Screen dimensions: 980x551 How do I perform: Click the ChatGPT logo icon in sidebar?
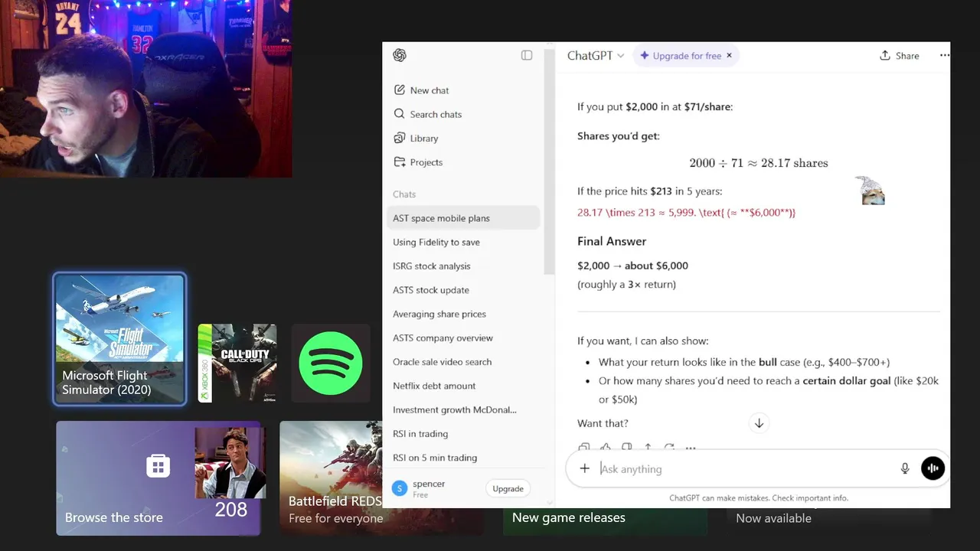tap(399, 55)
